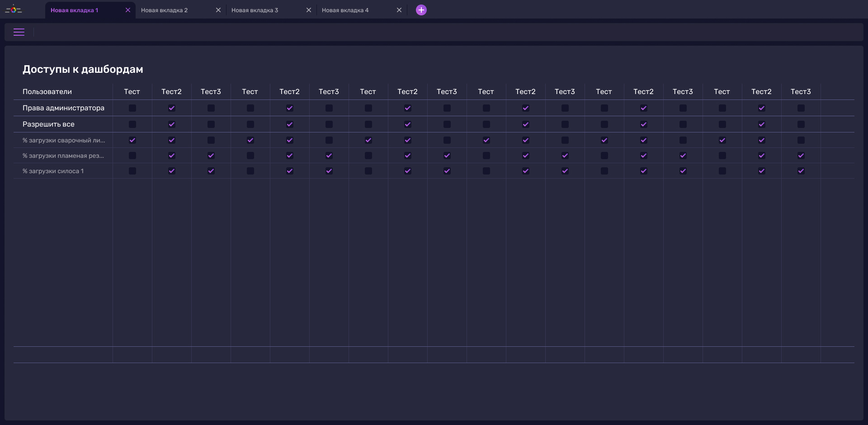Image resolution: width=868 pixels, height=425 pixels.
Task: Check Разрешить все for first Тест3 user
Action: click(211, 124)
